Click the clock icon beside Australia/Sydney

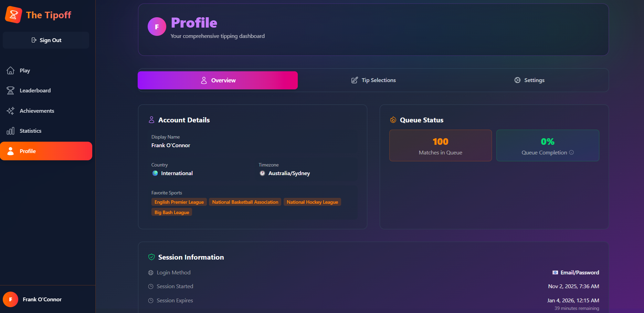262,173
